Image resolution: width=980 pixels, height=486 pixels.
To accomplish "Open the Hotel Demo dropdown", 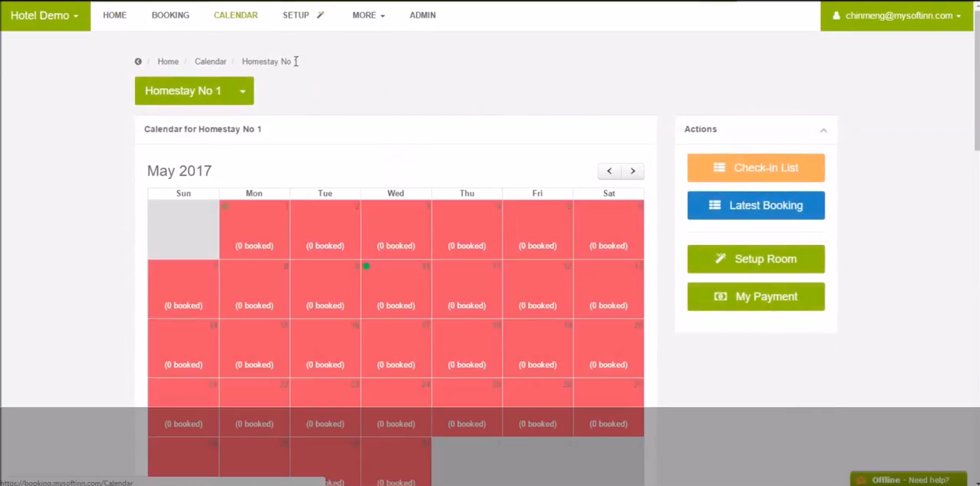I will (x=45, y=15).
